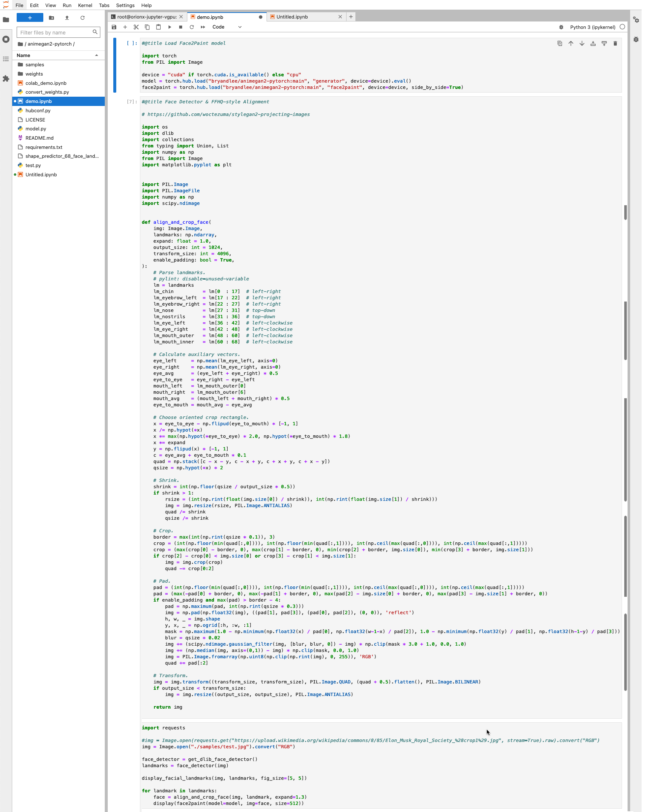Viewport: 659px width, 812px height.
Task: Close the Untitled.ipynb tab
Action: (340, 17)
